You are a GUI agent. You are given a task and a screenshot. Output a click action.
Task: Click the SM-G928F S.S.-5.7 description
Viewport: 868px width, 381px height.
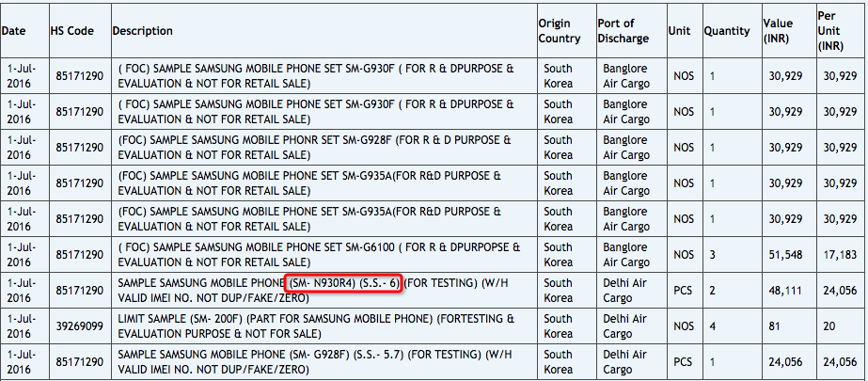click(x=317, y=362)
